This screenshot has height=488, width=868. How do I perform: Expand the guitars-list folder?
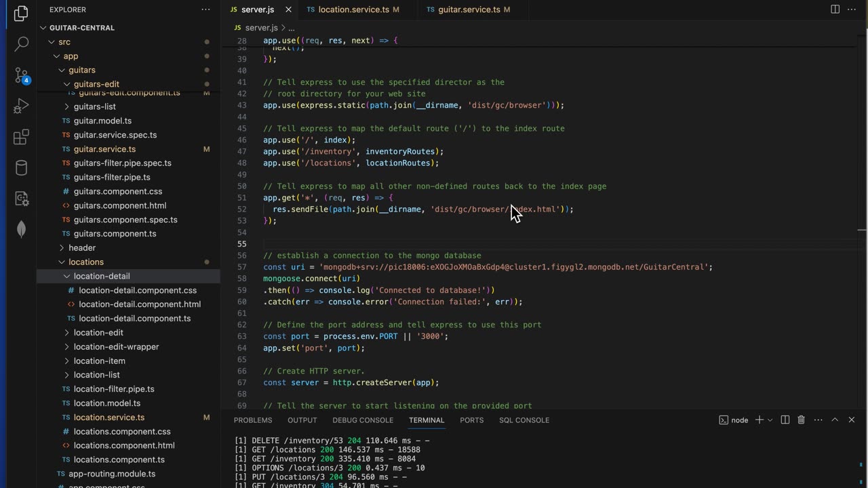coord(94,106)
